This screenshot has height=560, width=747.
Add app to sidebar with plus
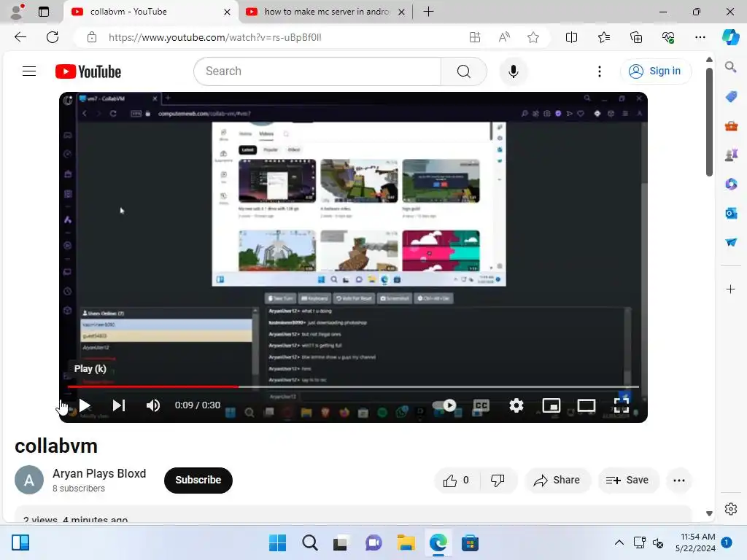pyautogui.click(x=730, y=289)
